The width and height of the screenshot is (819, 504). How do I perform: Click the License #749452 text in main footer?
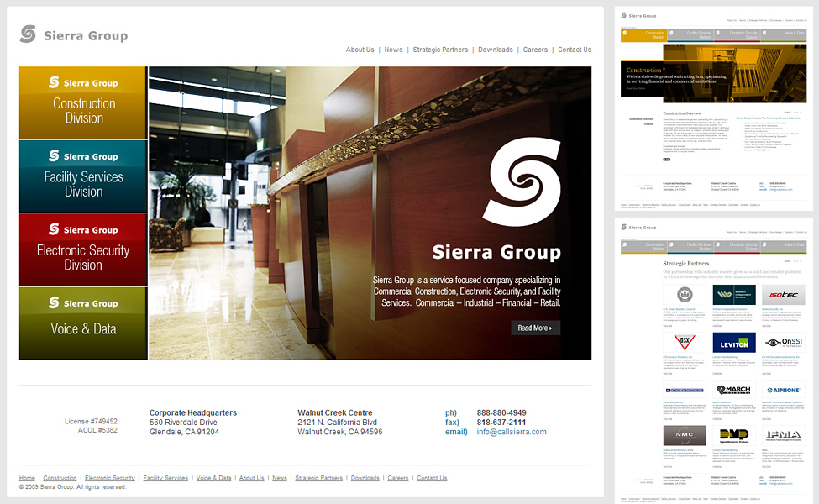(x=91, y=421)
